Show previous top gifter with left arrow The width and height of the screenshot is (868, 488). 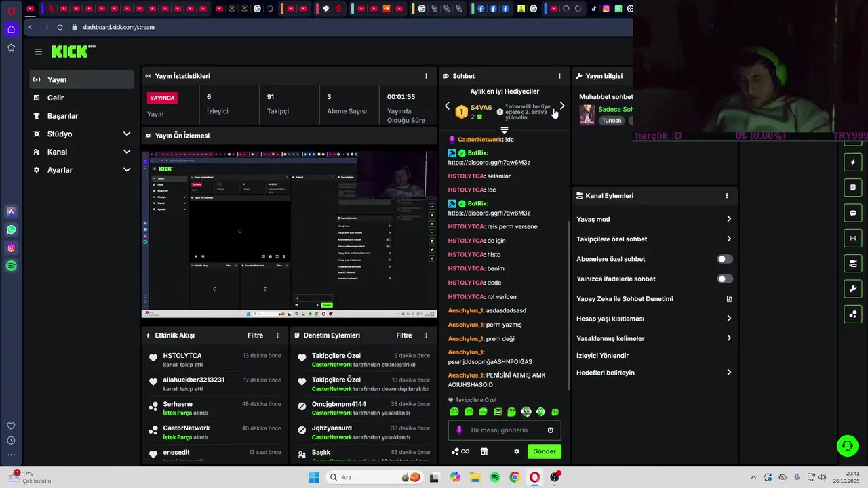coord(447,106)
